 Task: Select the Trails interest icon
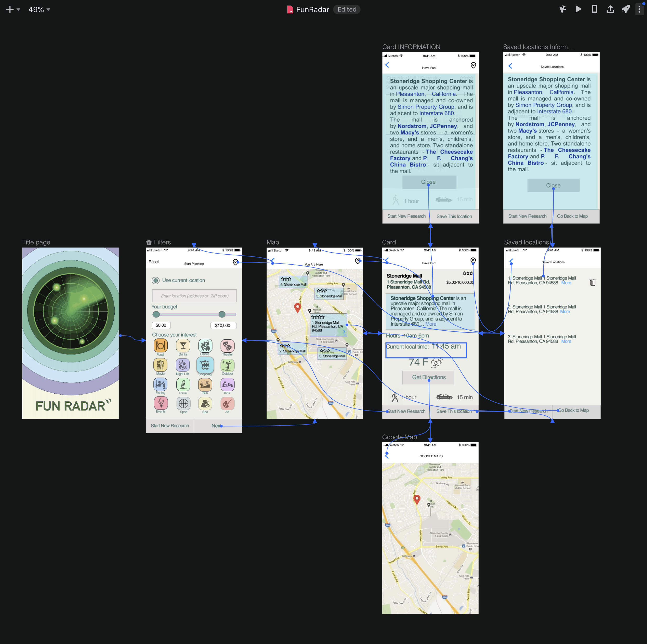tap(205, 384)
